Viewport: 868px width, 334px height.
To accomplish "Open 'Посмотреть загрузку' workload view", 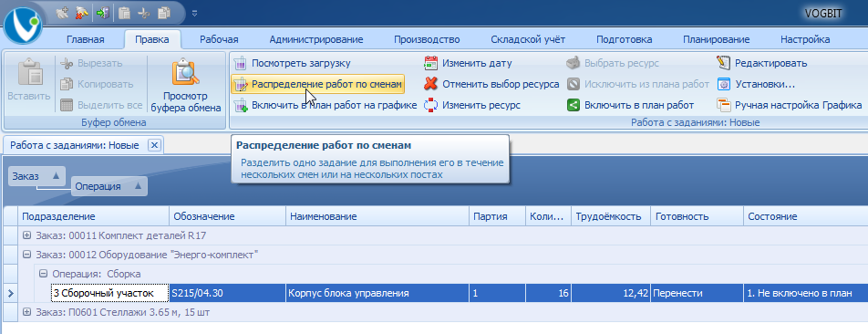I will tap(293, 63).
